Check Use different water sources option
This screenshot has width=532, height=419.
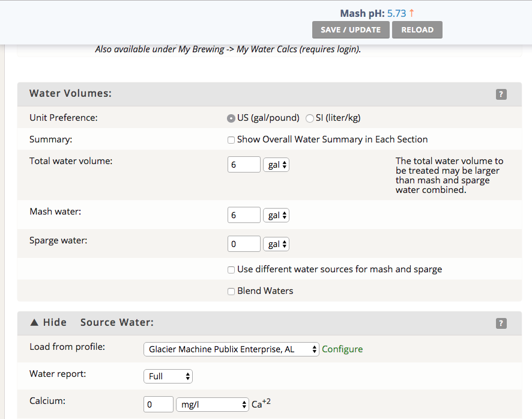coord(231,270)
